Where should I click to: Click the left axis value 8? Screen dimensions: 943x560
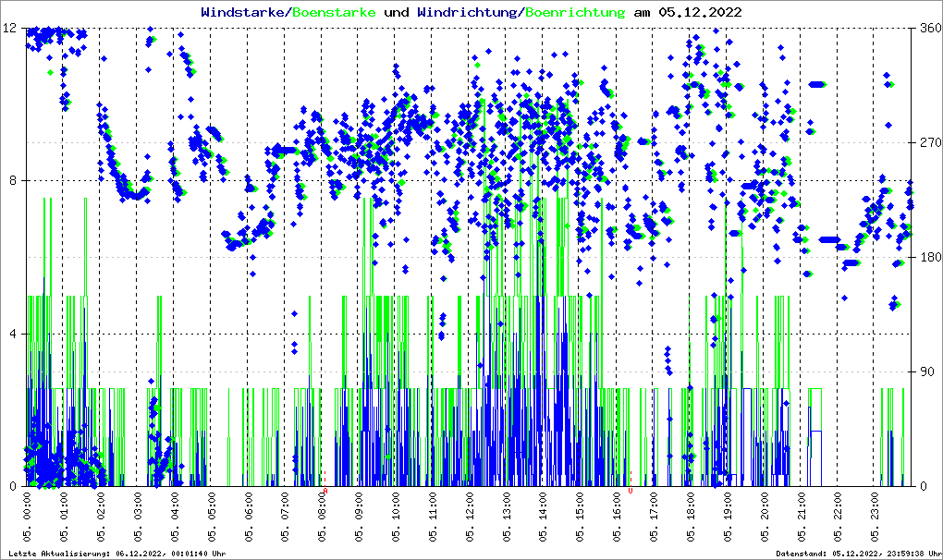coord(13,181)
